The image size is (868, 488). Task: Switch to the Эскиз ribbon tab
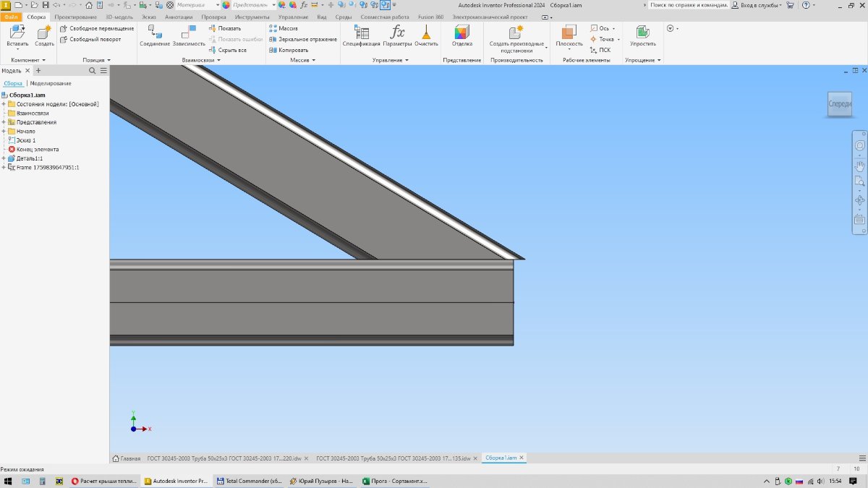(150, 17)
